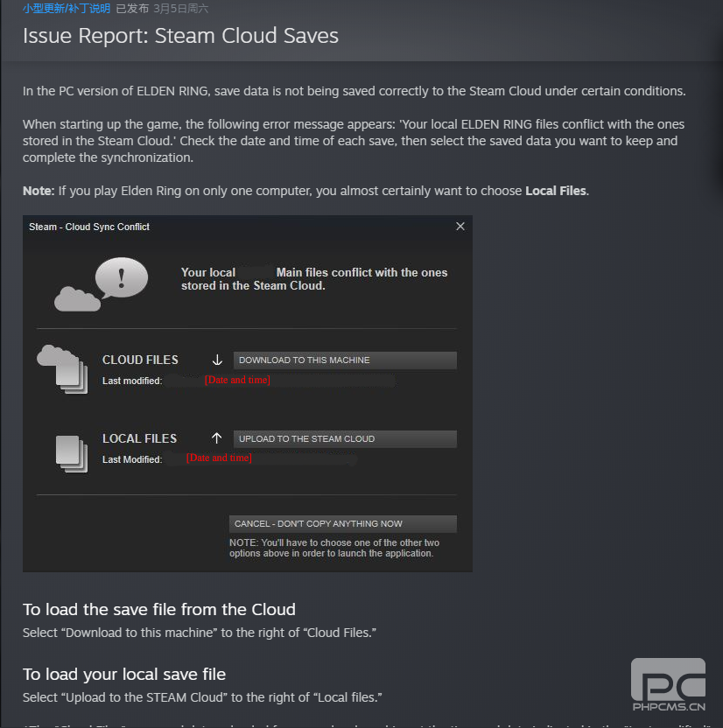Click red date placeholder under Local Files
Image resolution: width=723 pixels, height=728 pixels.
pos(219,458)
